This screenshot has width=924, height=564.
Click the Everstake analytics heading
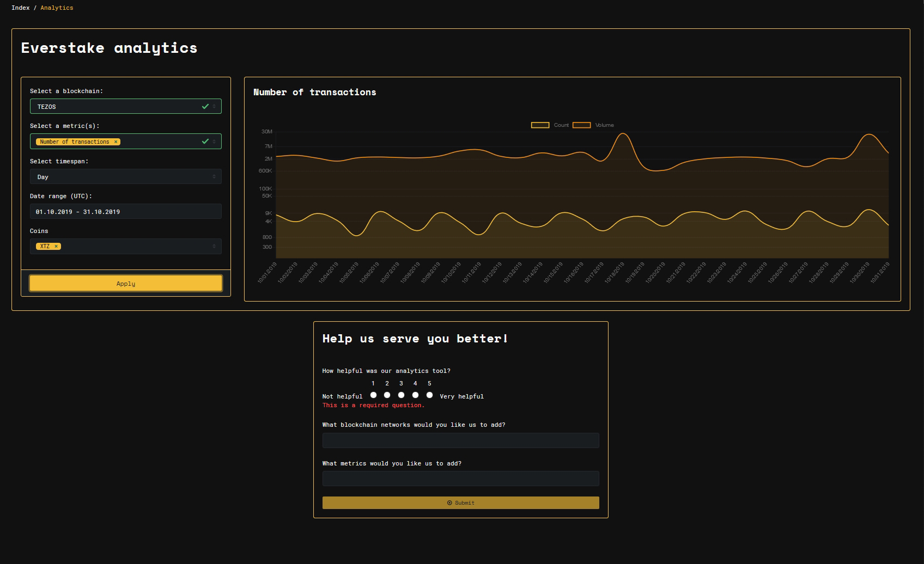(109, 48)
